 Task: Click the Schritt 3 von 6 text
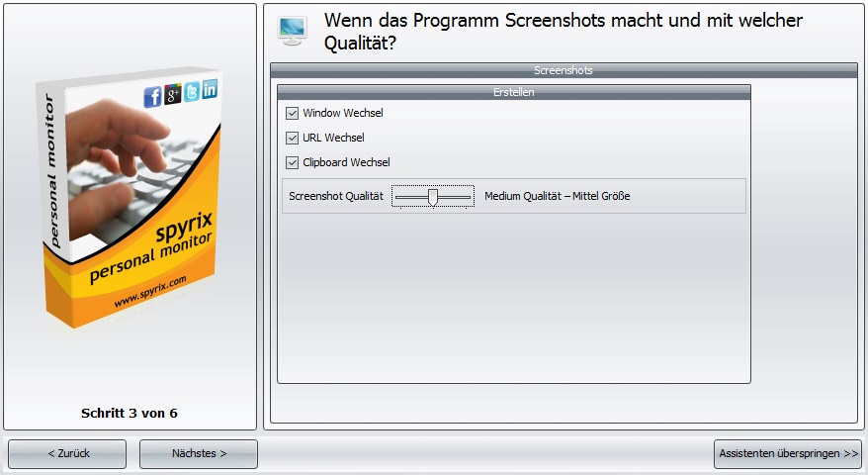[x=130, y=414]
